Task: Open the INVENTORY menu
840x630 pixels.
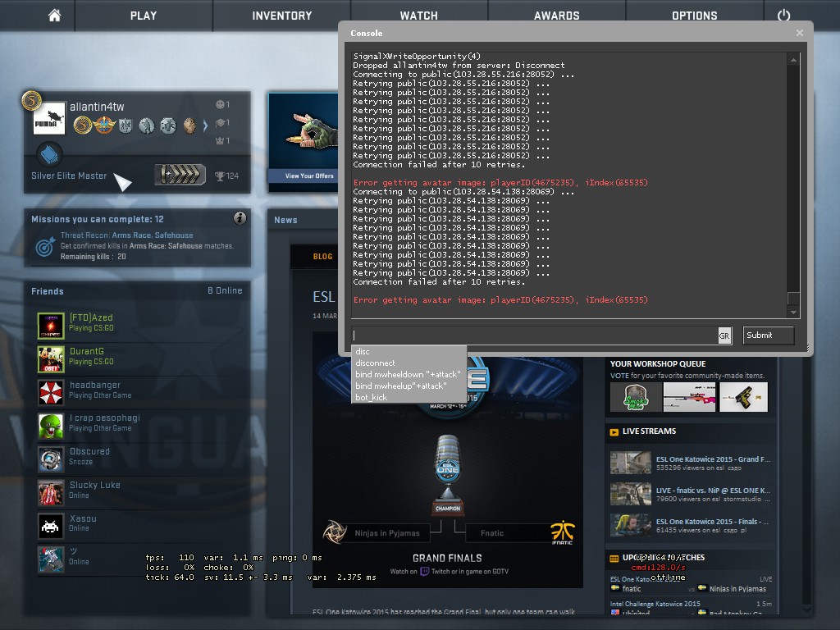Action: 282,16
